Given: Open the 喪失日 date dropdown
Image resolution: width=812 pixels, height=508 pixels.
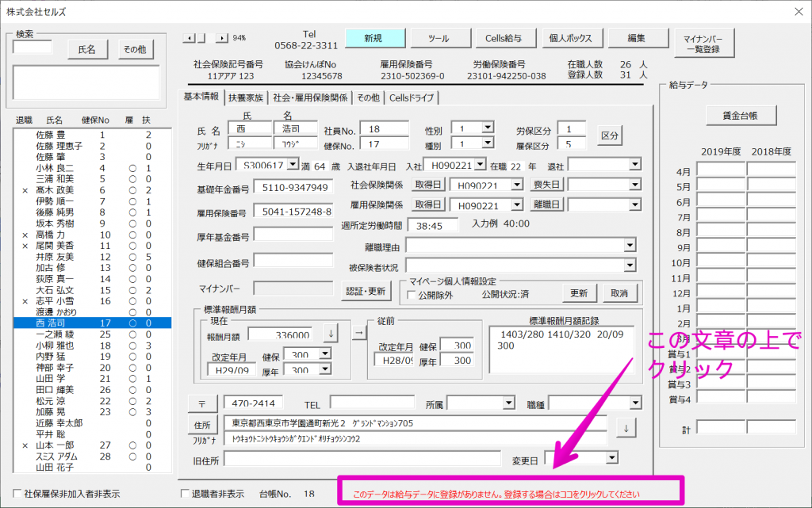Looking at the screenshot, I should 635,185.
